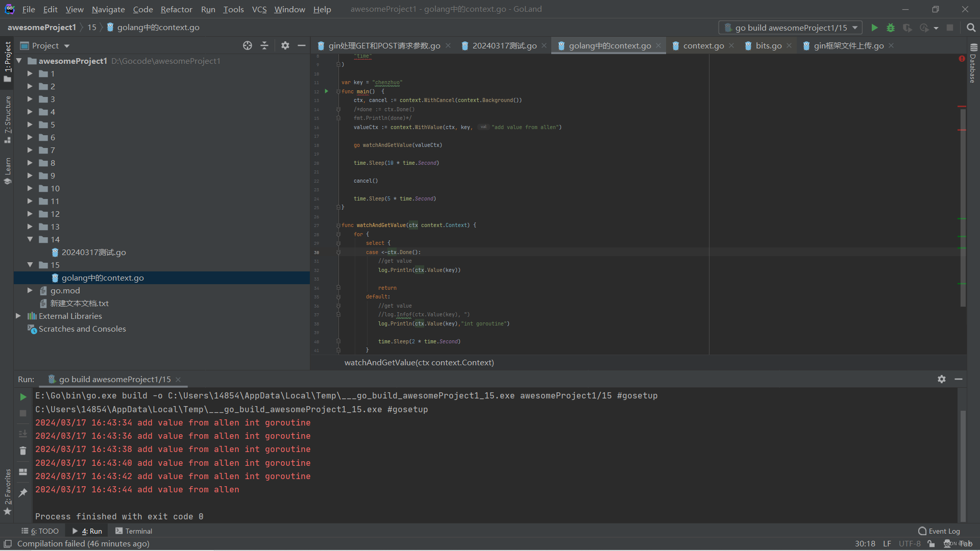Open search everywhere with the magnifier icon
The width and height of the screenshot is (980, 551).
[x=971, y=28]
